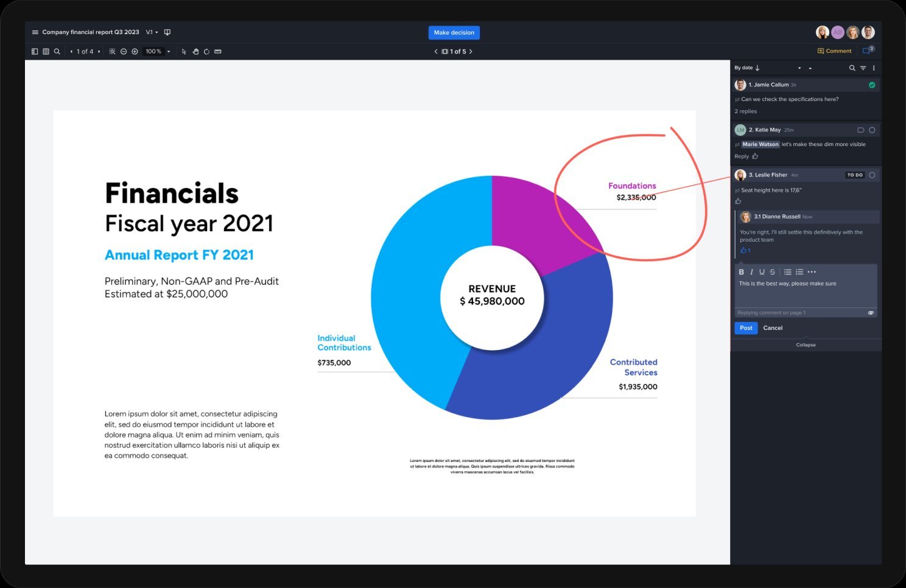Image resolution: width=906 pixels, height=588 pixels.
Task: Open the comment filter icon
Action: coord(863,68)
